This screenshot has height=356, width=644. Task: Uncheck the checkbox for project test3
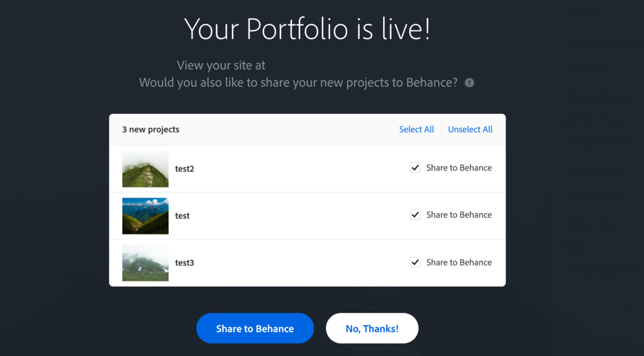[x=415, y=262]
